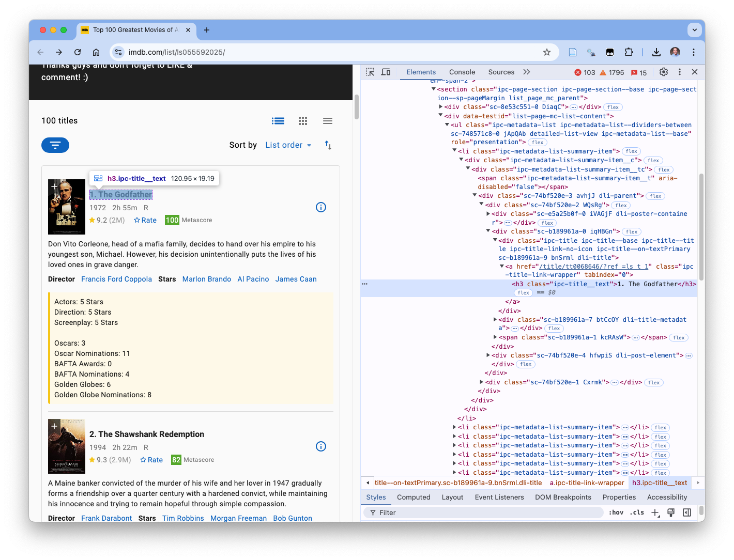This screenshot has height=560, width=734.
Task: Rate The Godfather
Action: point(145,220)
